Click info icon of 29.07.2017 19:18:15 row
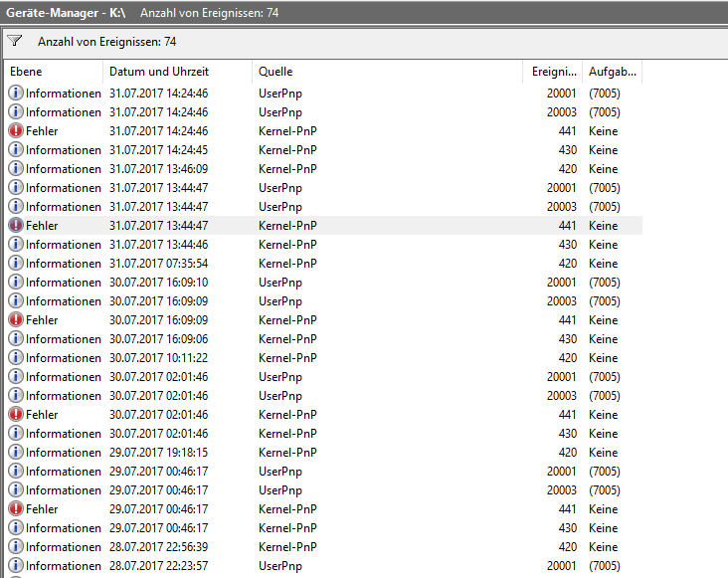The image size is (728, 578). point(16,453)
